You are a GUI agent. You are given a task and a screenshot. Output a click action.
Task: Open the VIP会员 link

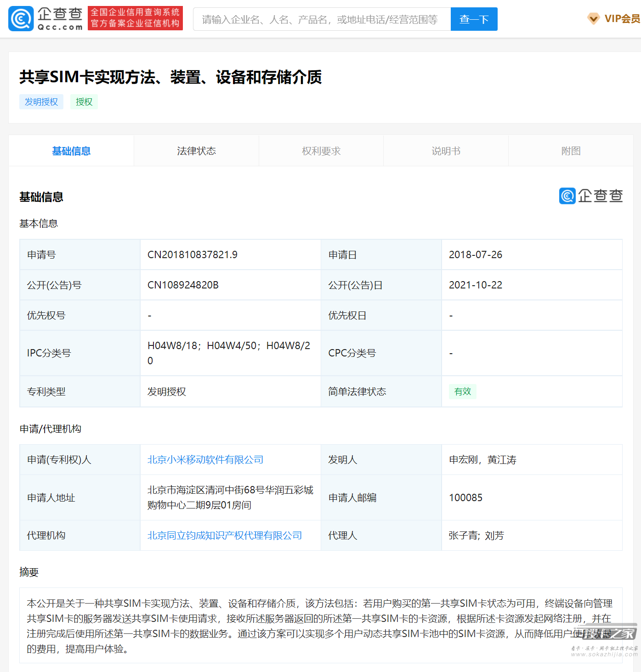[x=622, y=19]
